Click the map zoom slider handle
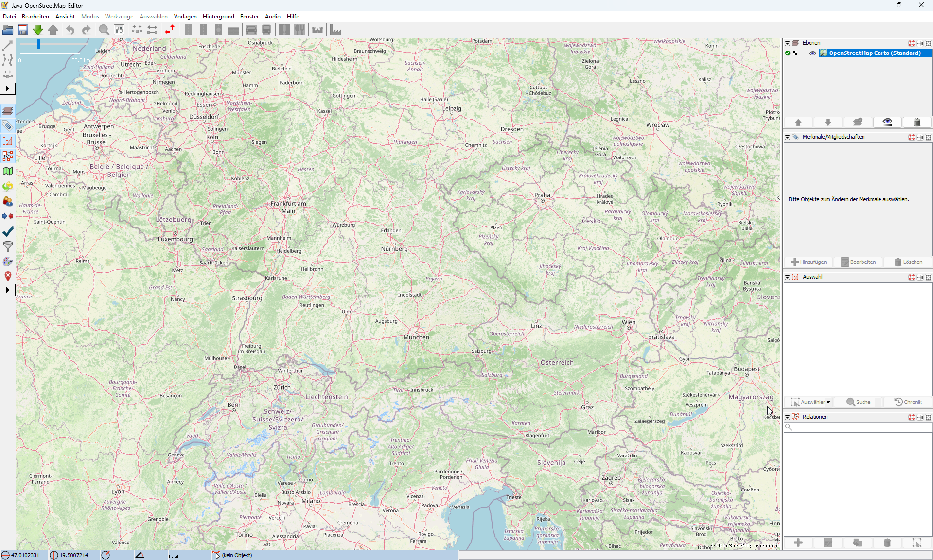Image resolution: width=933 pixels, height=560 pixels. (x=38, y=44)
